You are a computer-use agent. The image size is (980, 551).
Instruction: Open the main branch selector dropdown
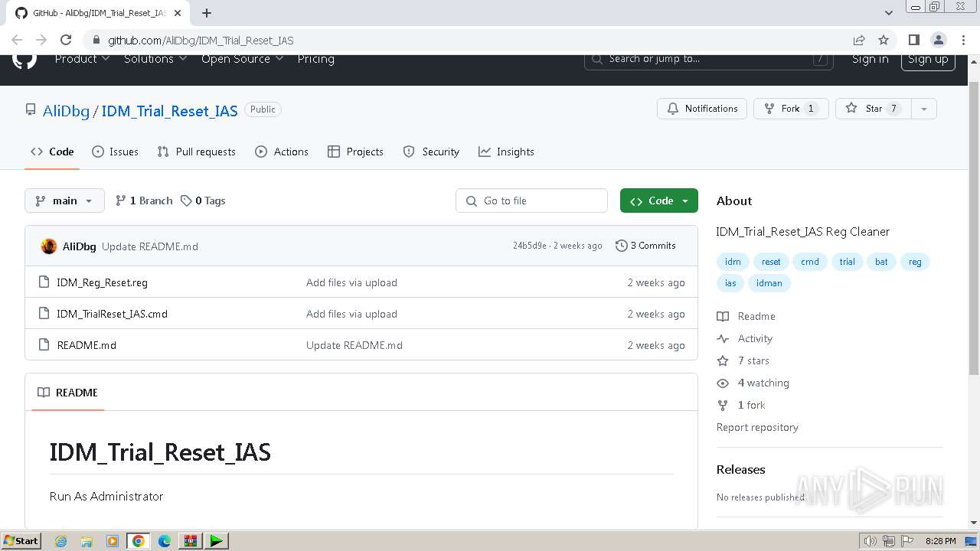64,201
